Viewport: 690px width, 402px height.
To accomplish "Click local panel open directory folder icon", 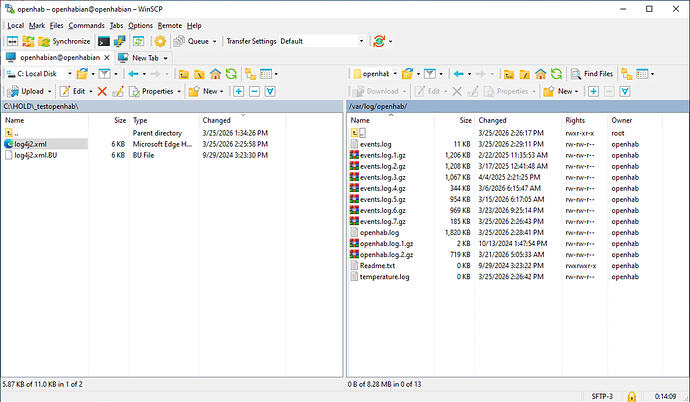I will point(82,74).
